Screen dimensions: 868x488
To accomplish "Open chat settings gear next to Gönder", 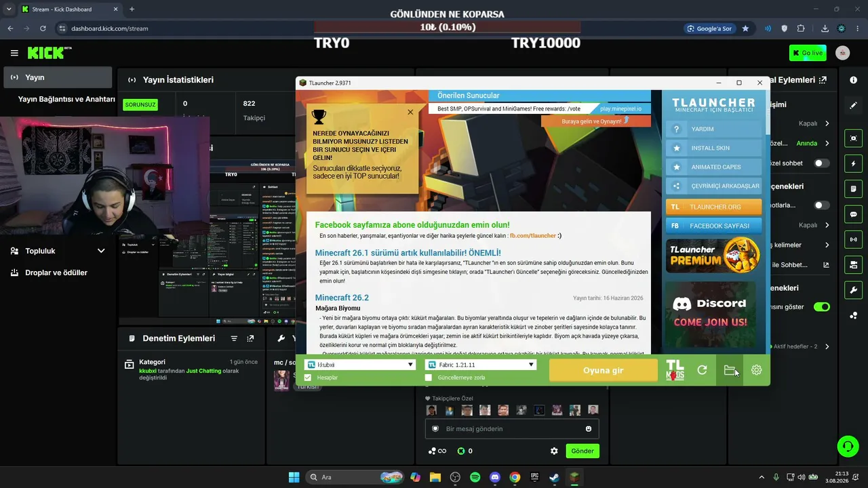I will coord(554,451).
